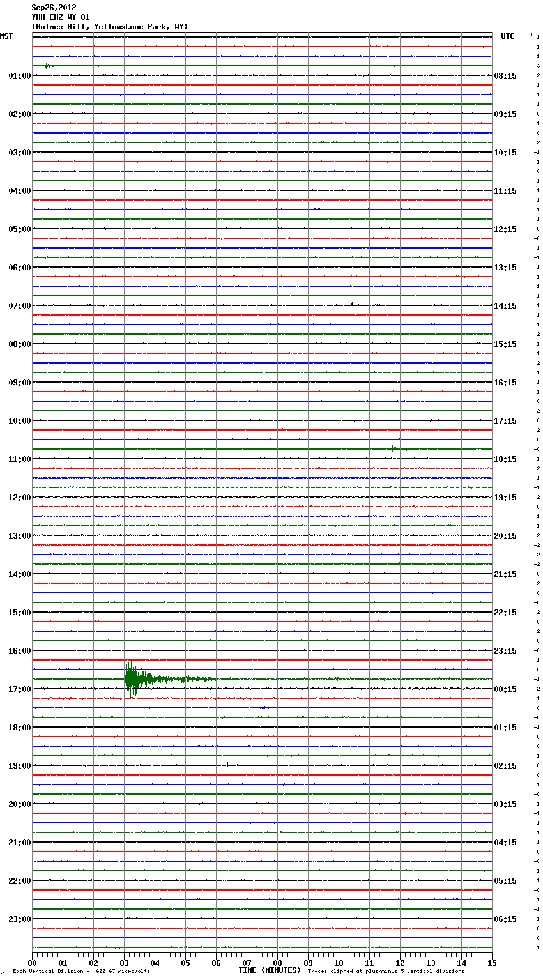This screenshot has width=543, height=980.
Task: Select the 01:00 MST row label
Action: (x=19, y=76)
